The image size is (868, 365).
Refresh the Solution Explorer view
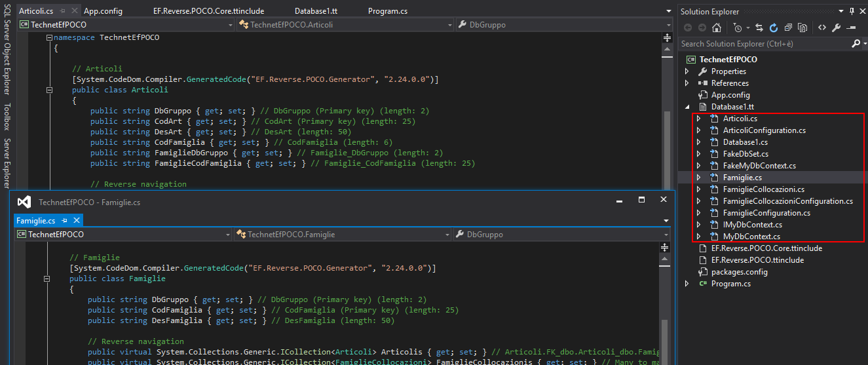pyautogui.click(x=774, y=28)
